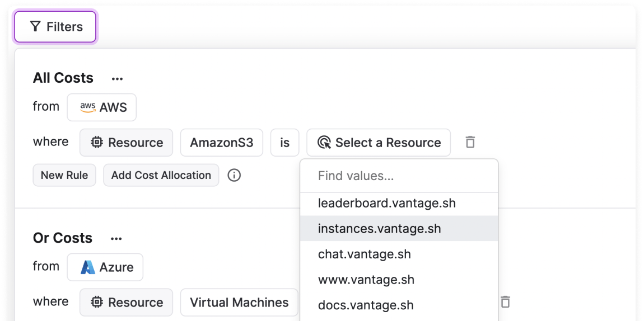Change the Azure provider selection

(105, 267)
